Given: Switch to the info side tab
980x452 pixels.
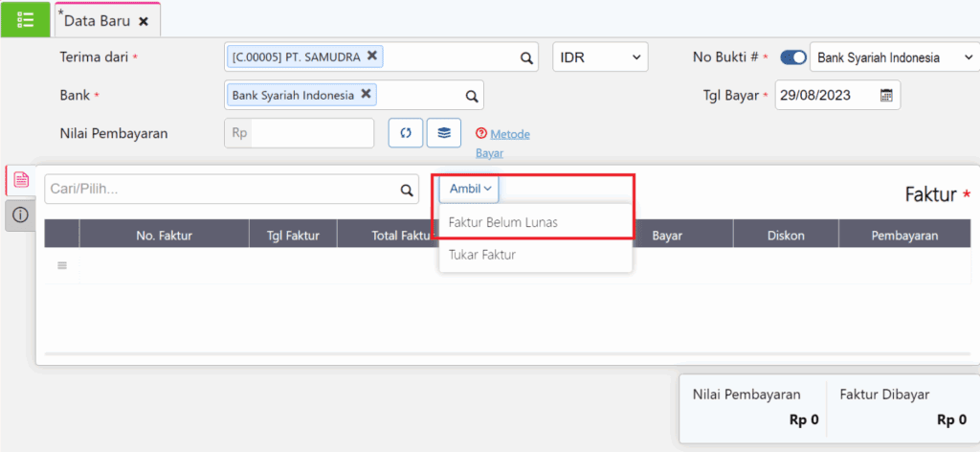Looking at the screenshot, I should pos(19,215).
